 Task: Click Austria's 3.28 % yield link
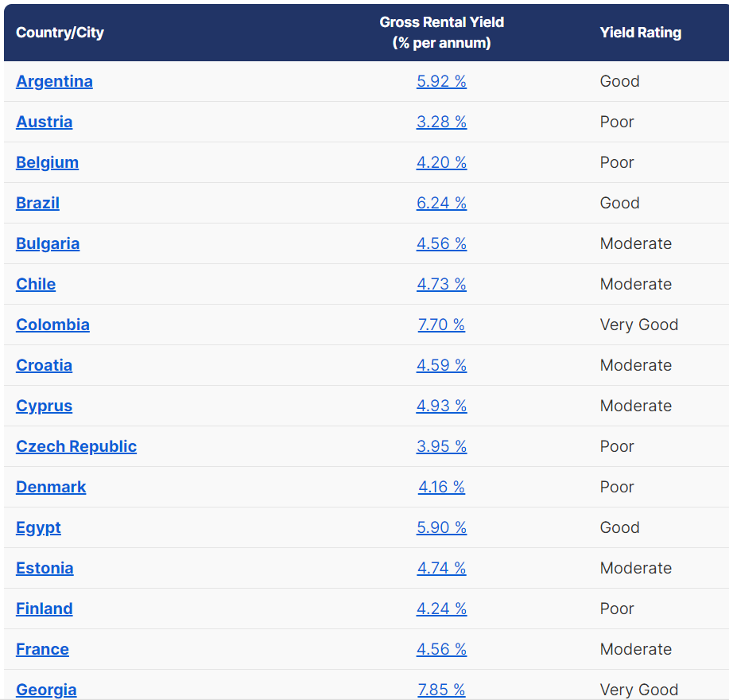[x=441, y=122]
